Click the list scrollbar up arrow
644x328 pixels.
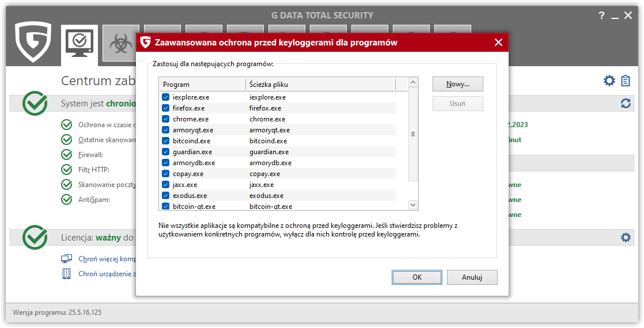tap(413, 82)
